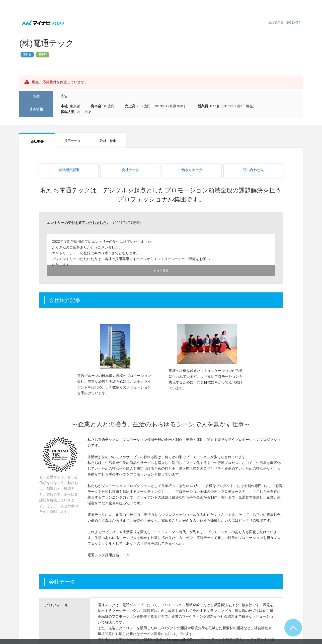This screenshot has height=644, width=322.
Task: Click the company name (株)電通テック heading
Action: (x=46, y=43)
